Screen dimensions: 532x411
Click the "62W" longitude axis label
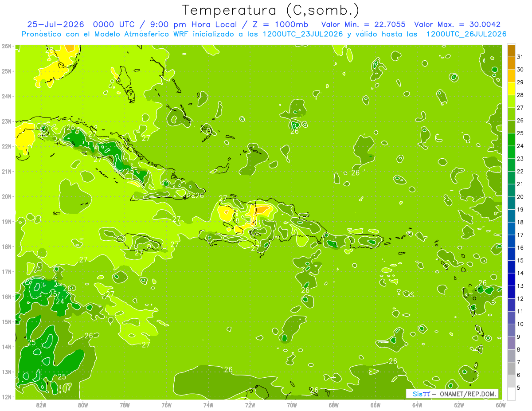point(459,405)
